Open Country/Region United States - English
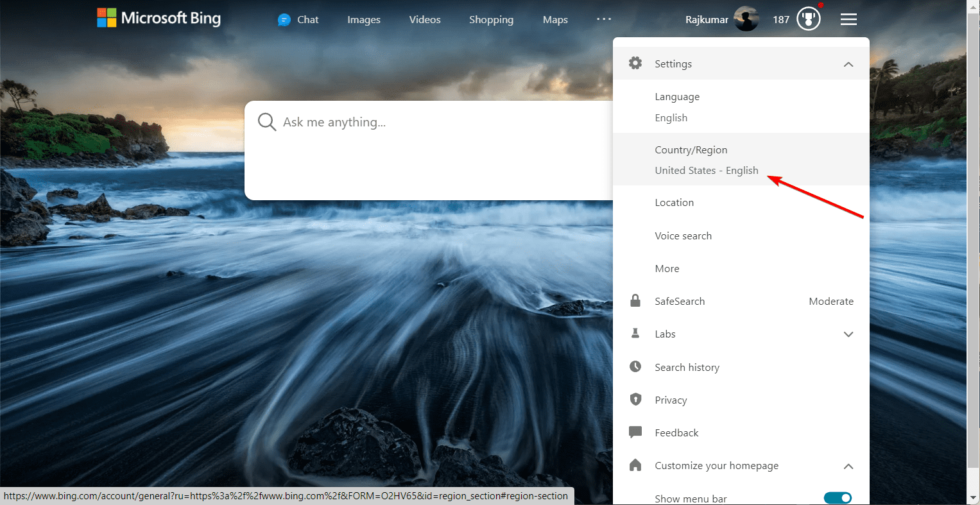 click(741, 160)
